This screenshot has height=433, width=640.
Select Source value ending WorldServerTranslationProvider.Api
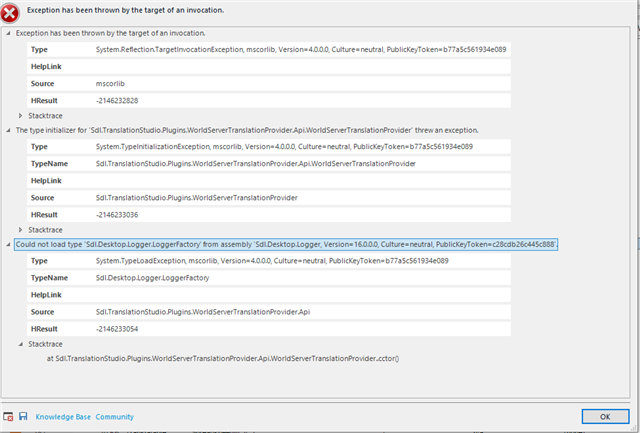click(203, 312)
